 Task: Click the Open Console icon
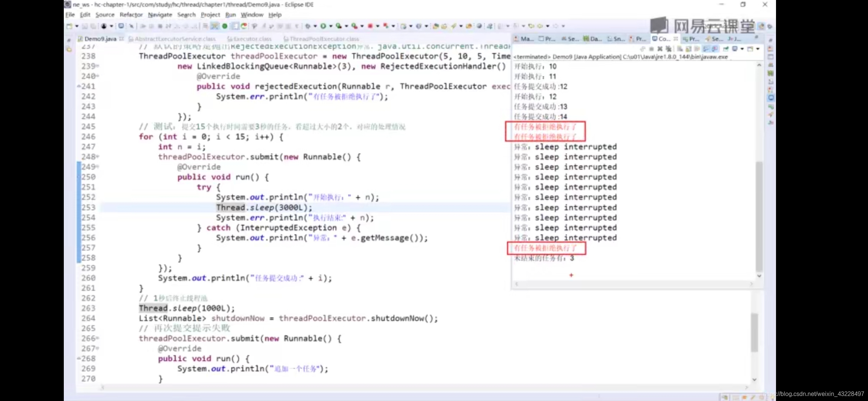click(750, 49)
